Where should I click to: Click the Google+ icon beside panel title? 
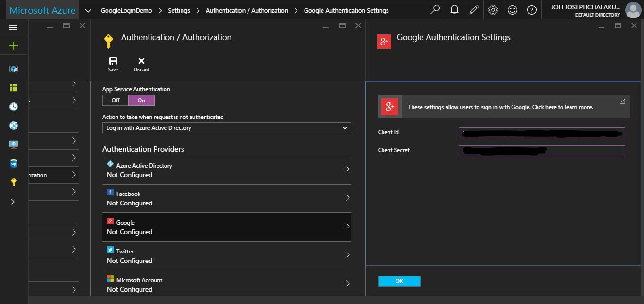384,42
